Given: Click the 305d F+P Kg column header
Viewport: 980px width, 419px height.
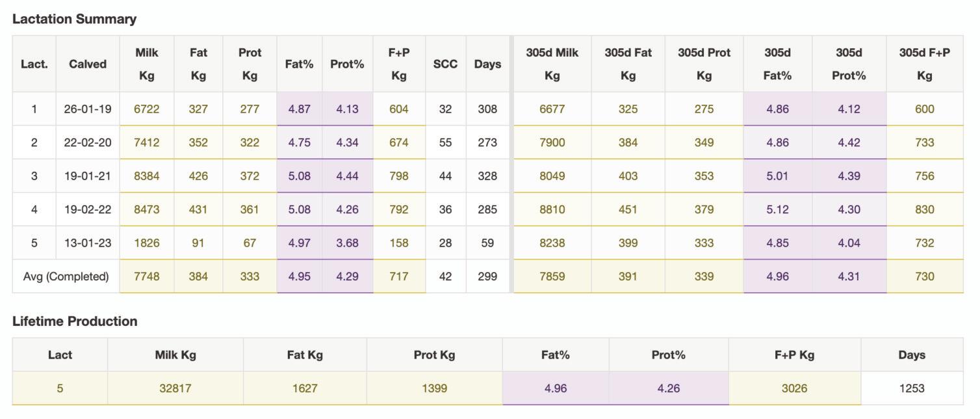Looking at the screenshot, I should pos(924,64).
